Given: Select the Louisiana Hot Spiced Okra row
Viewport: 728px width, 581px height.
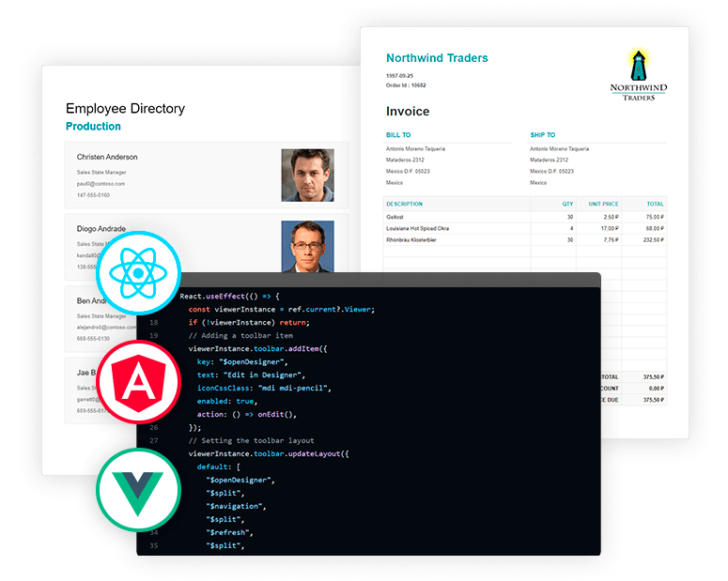Looking at the screenshot, I should pos(417,228).
